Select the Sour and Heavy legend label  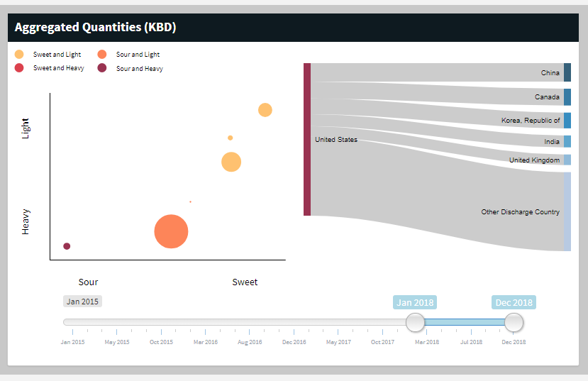(x=140, y=69)
